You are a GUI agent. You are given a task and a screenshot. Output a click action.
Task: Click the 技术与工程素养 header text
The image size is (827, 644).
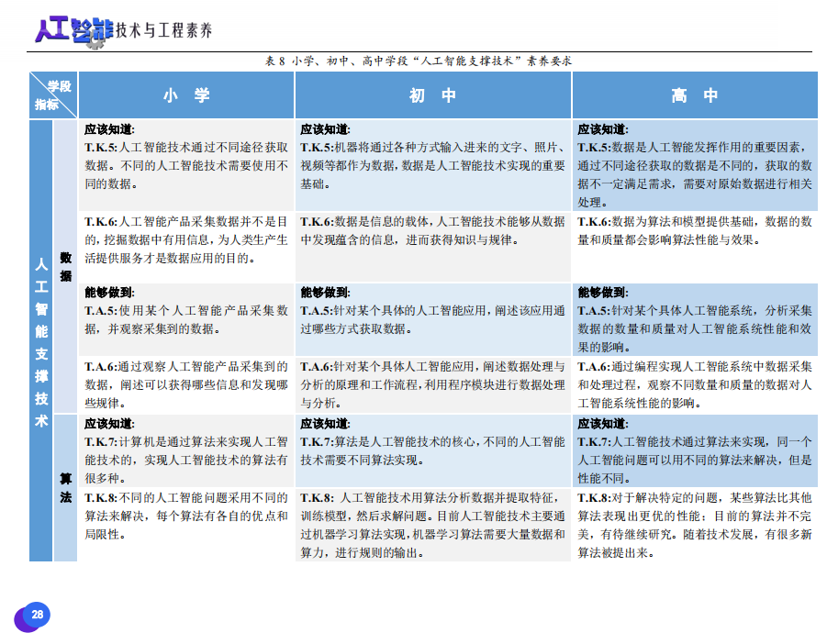tap(165, 30)
